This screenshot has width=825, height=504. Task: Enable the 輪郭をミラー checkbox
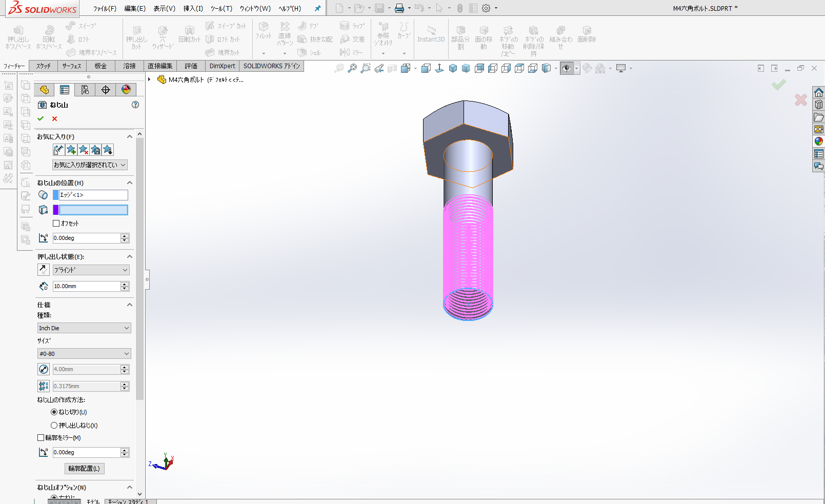point(41,437)
